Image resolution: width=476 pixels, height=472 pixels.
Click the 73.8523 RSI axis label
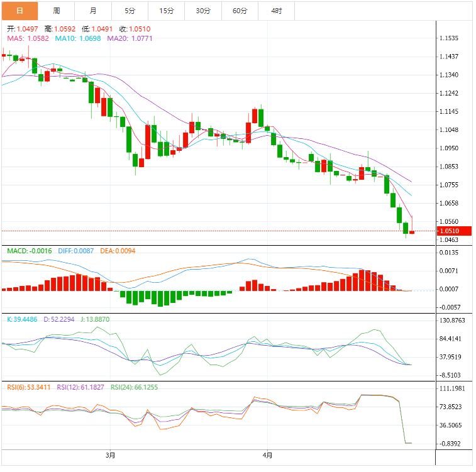[x=450, y=407]
